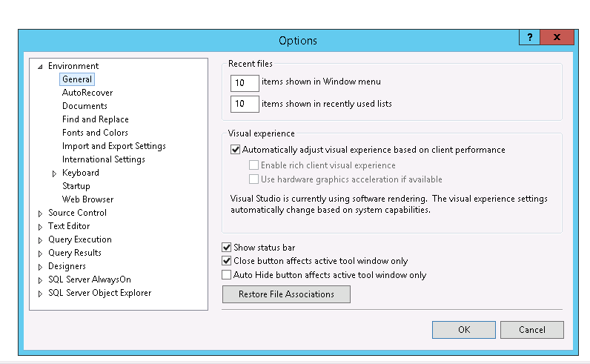Expand the Text Editor node

40,227
